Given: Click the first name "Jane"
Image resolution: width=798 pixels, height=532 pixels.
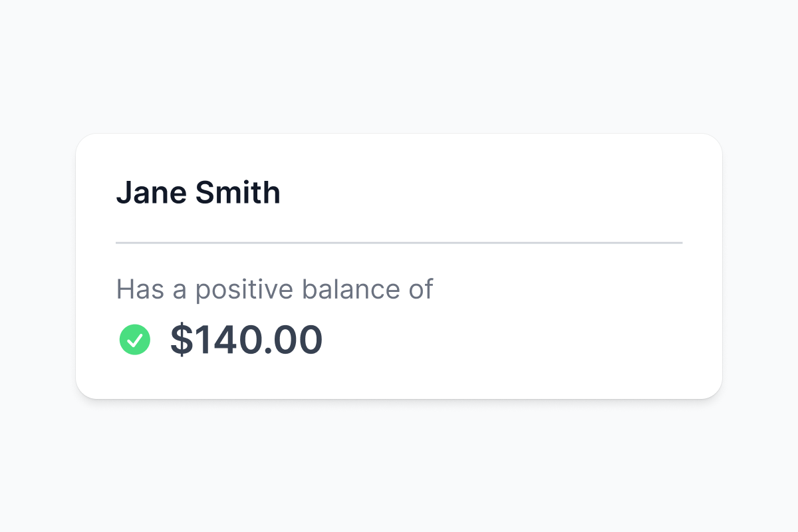Looking at the screenshot, I should (150, 193).
